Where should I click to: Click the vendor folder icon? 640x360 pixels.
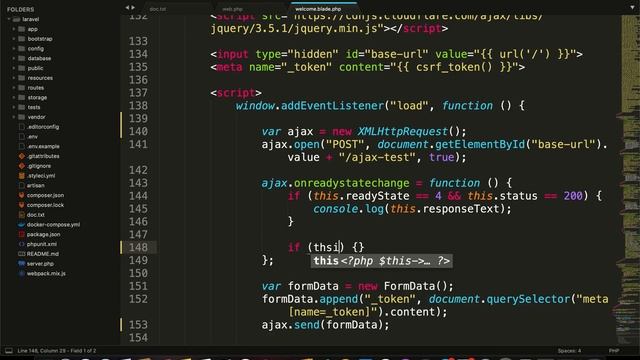tap(22, 117)
